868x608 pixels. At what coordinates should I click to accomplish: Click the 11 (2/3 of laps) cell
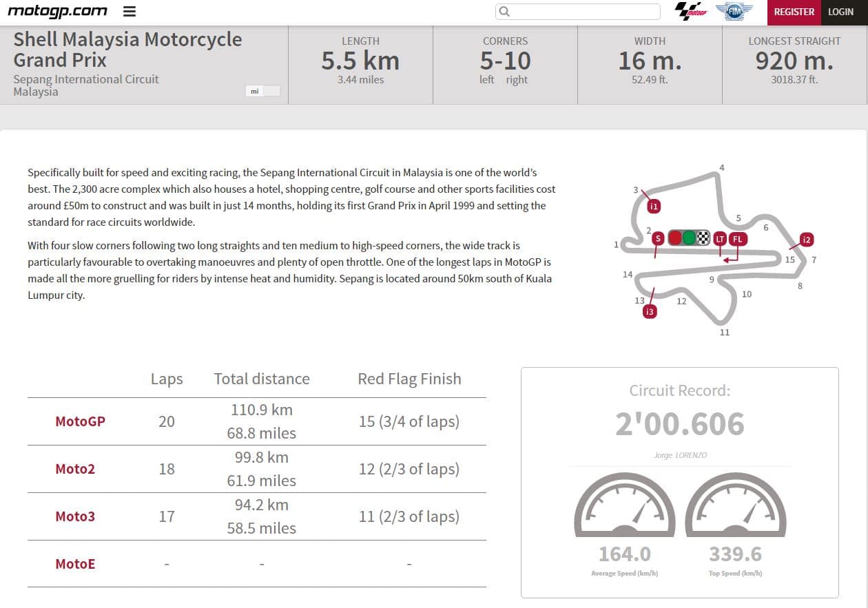tap(409, 516)
